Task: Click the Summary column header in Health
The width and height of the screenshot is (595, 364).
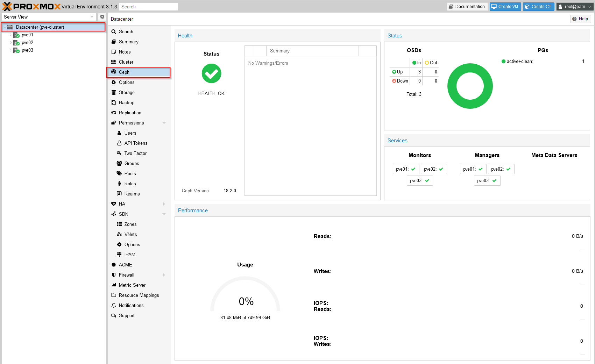Action: click(312, 51)
